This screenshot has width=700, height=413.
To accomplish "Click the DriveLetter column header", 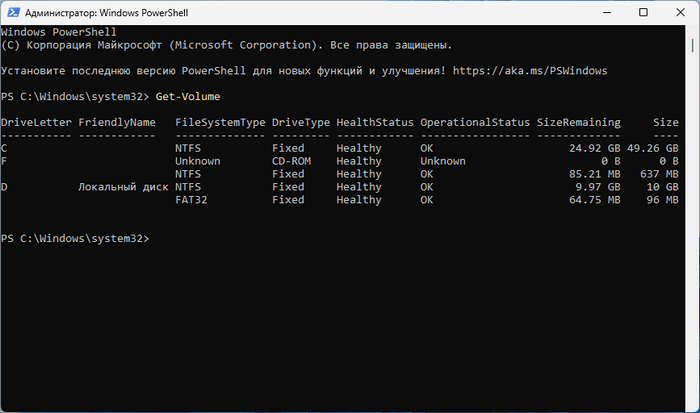I will (34, 122).
